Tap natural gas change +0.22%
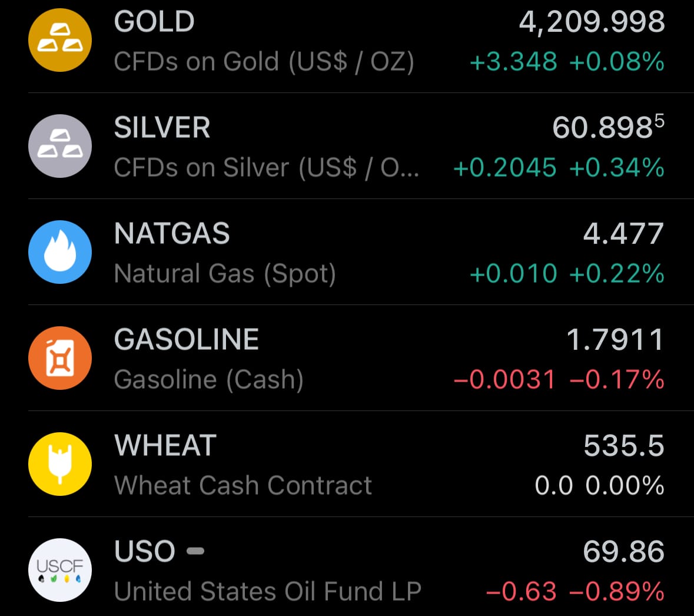Image resolution: width=694 pixels, height=616 pixels. (x=616, y=274)
